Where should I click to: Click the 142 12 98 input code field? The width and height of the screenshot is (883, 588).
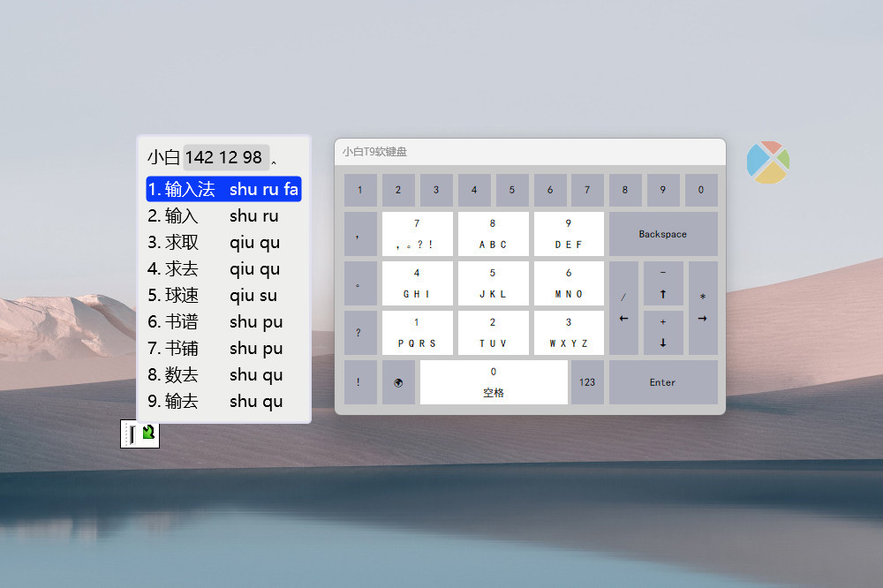(225, 157)
